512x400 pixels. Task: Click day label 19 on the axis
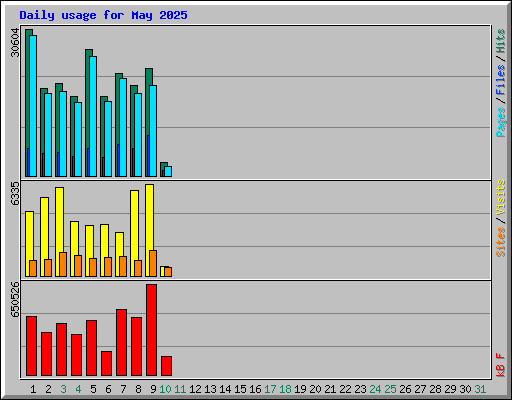[300, 389]
